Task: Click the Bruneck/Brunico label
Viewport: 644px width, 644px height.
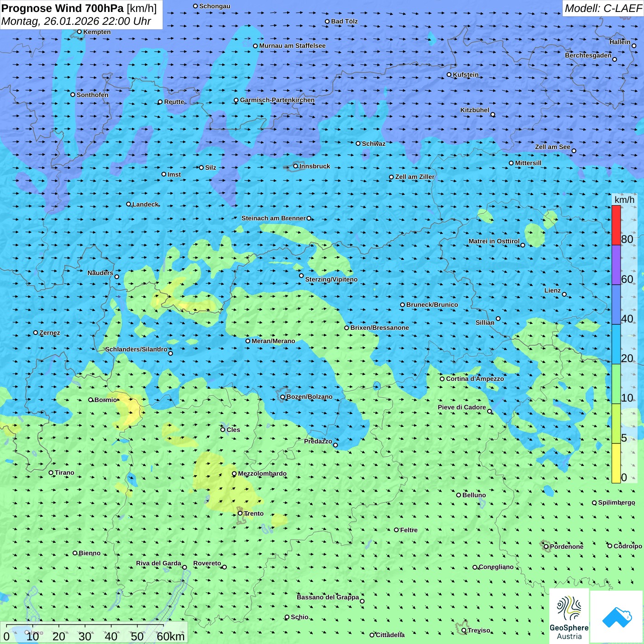Action: 432,305
